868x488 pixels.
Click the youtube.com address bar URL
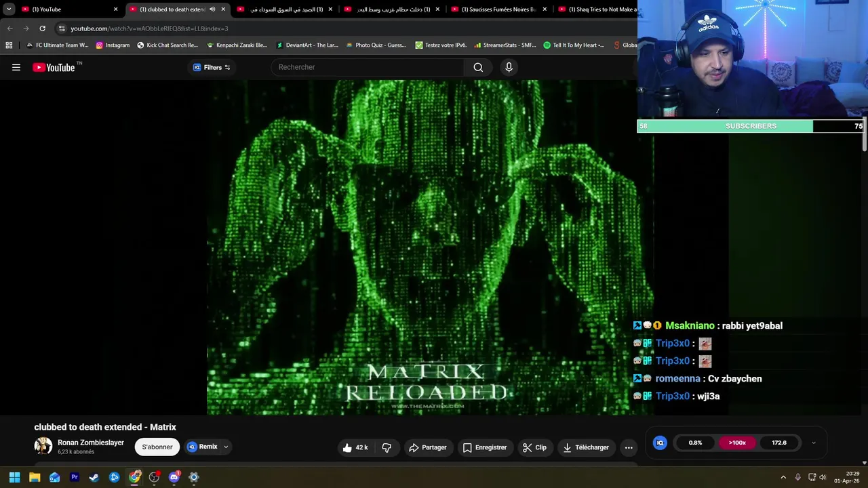click(149, 28)
